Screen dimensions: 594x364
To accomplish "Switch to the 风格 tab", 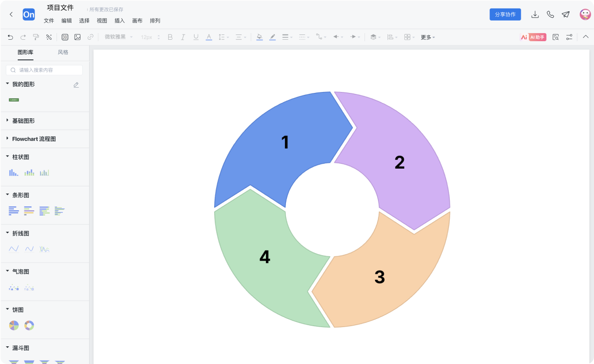I will [x=63, y=52].
